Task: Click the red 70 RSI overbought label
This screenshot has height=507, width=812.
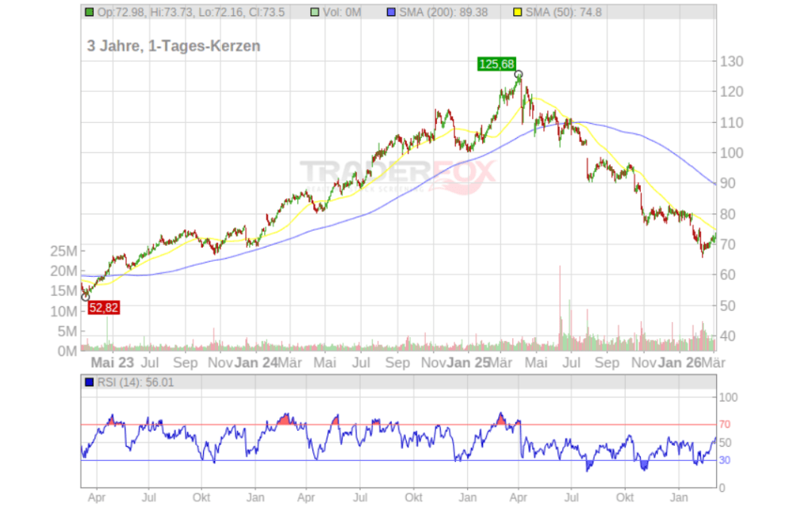Action: click(724, 424)
